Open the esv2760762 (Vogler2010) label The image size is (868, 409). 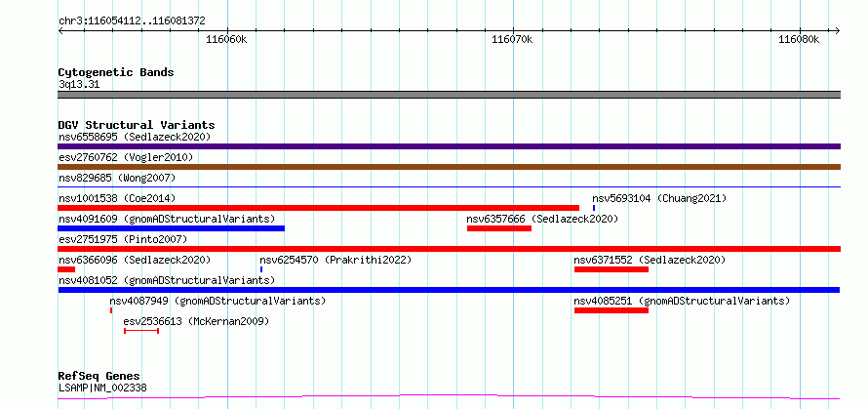[x=126, y=157]
